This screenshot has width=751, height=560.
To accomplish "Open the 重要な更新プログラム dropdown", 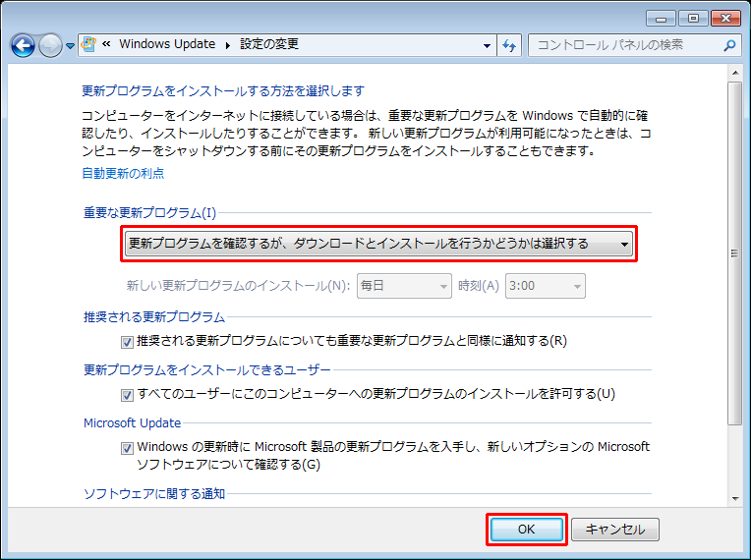I will (378, 244).
